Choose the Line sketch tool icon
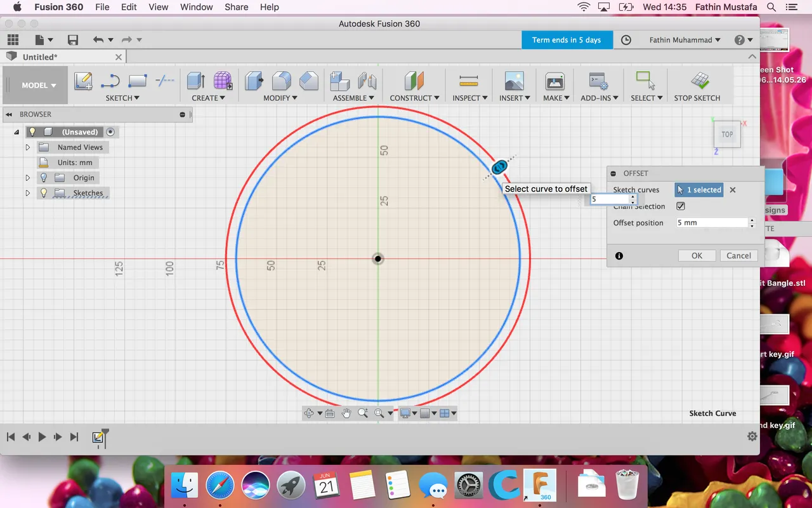The width and height of the screenshot is (812, 508). click(110, 81)
